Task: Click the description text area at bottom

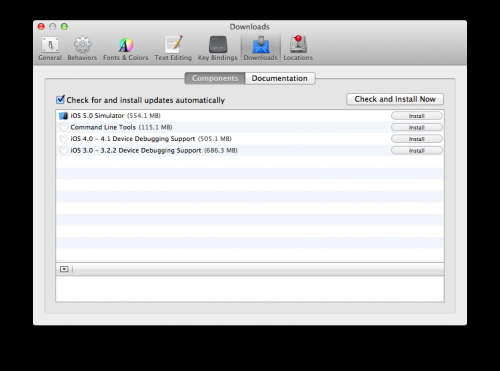Action: [x=250, y=289]
